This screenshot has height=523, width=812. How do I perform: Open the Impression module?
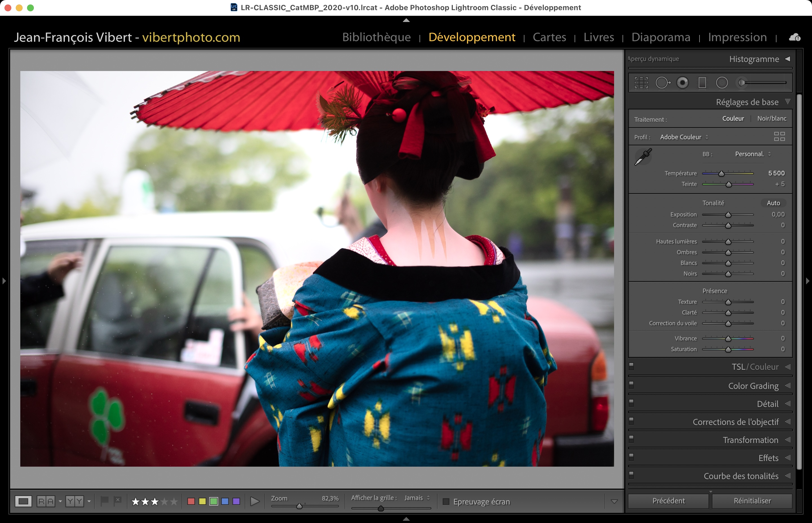[x=737, y=37]
